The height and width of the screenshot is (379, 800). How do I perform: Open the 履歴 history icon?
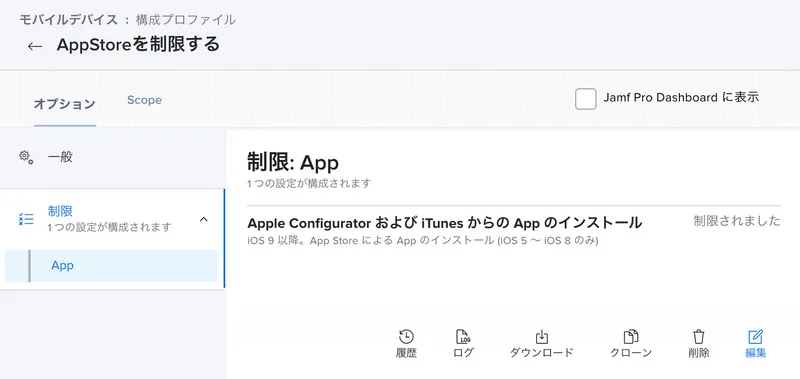pyautogui.click(x=406, y=337)
